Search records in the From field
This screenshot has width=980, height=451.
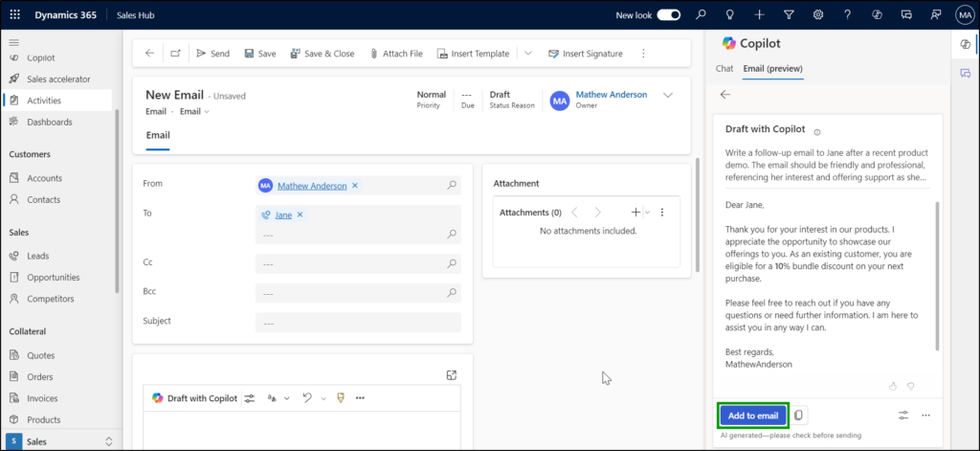[x=452, y=185]
